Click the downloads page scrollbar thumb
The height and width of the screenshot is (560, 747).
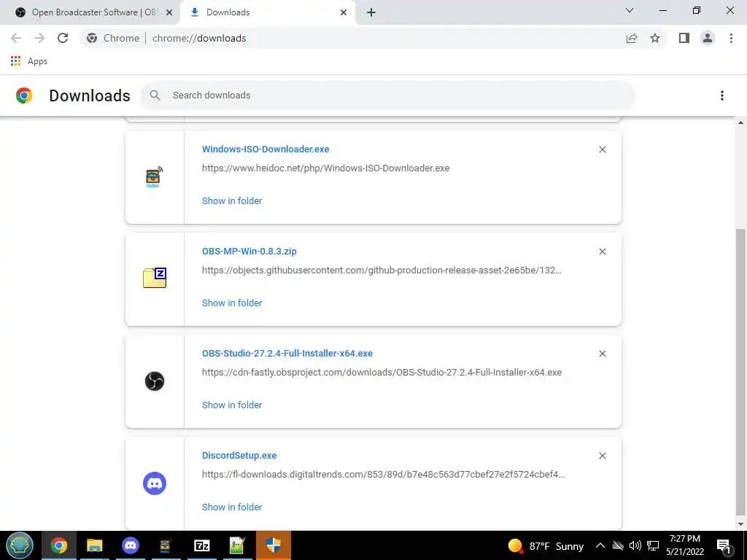(740, 371)
